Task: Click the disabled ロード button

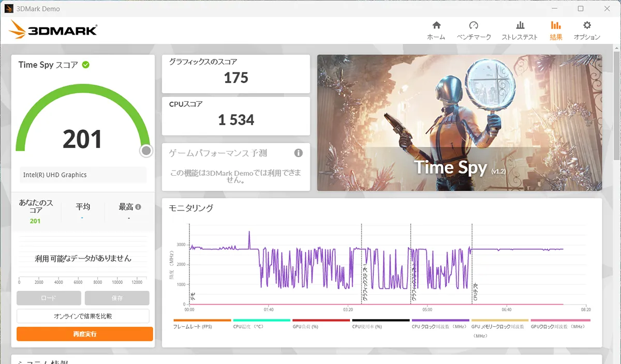Action: (x=49, y=298)
